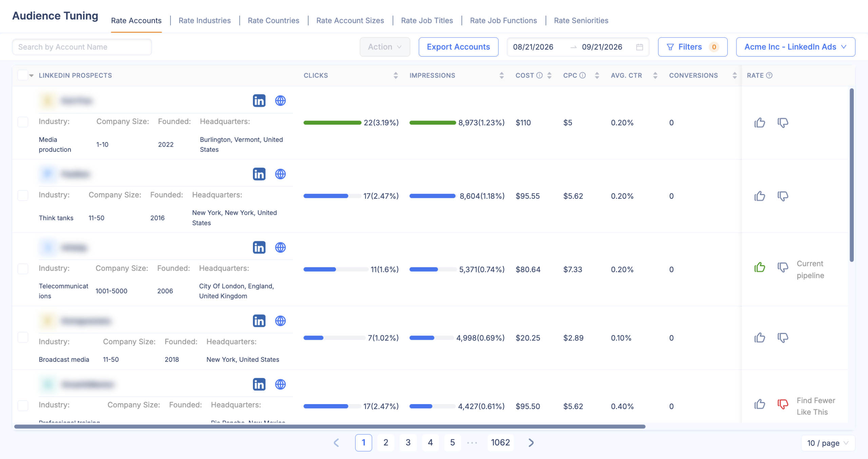Screen dimensions: 868x459
Task: Open the Action dropdown
Action: (385, 47)
